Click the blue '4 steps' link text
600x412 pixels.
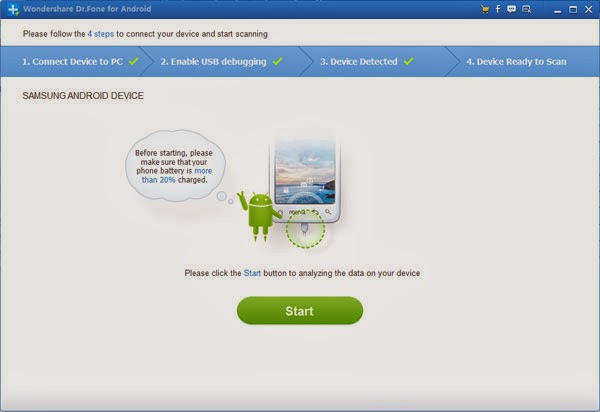click(101, 34)
